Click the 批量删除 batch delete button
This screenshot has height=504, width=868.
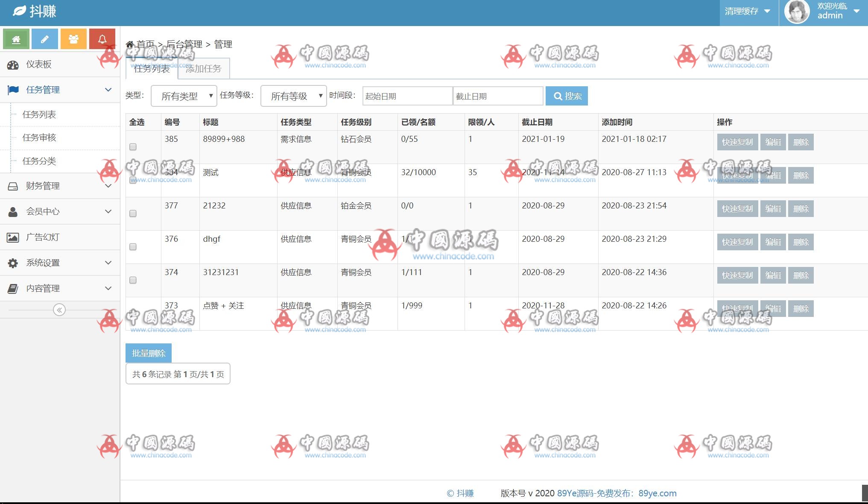coord(148,353)
